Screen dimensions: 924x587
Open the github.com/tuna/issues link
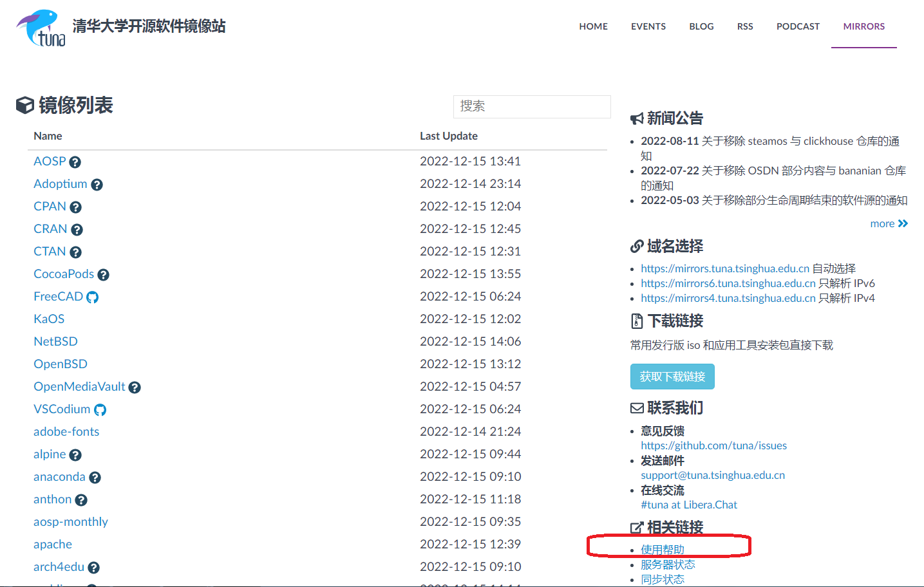pyautogui.click(x=713, y=445)
